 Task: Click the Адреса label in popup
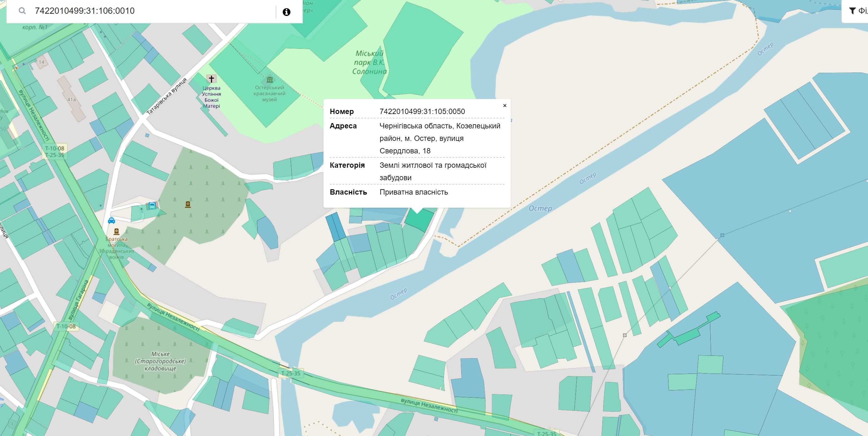[343, 126]
